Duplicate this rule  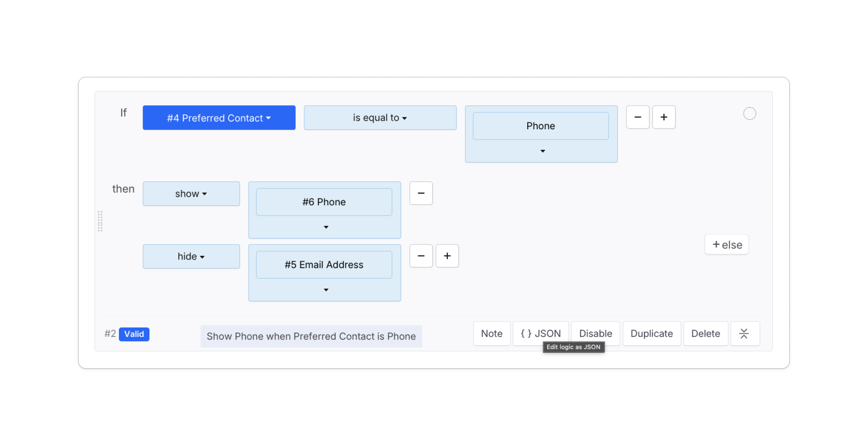click(651, 334)
